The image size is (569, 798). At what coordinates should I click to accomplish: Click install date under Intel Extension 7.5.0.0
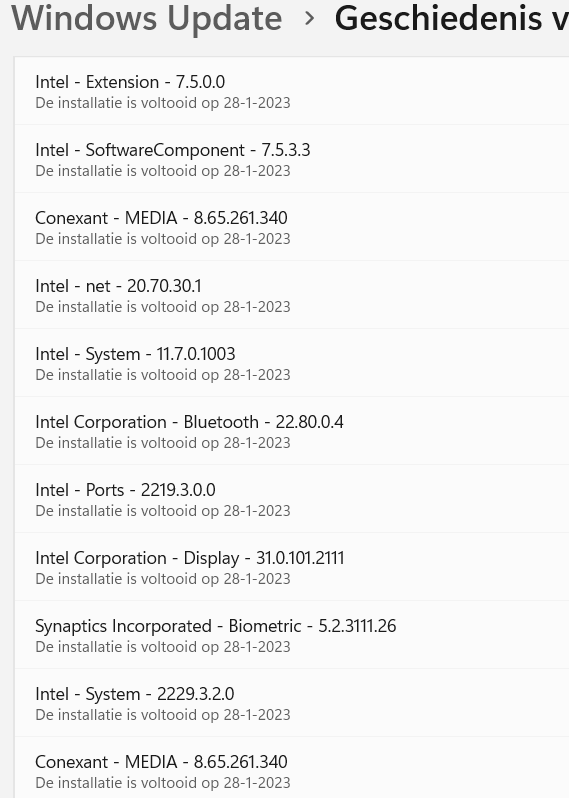tap(163, 103)
